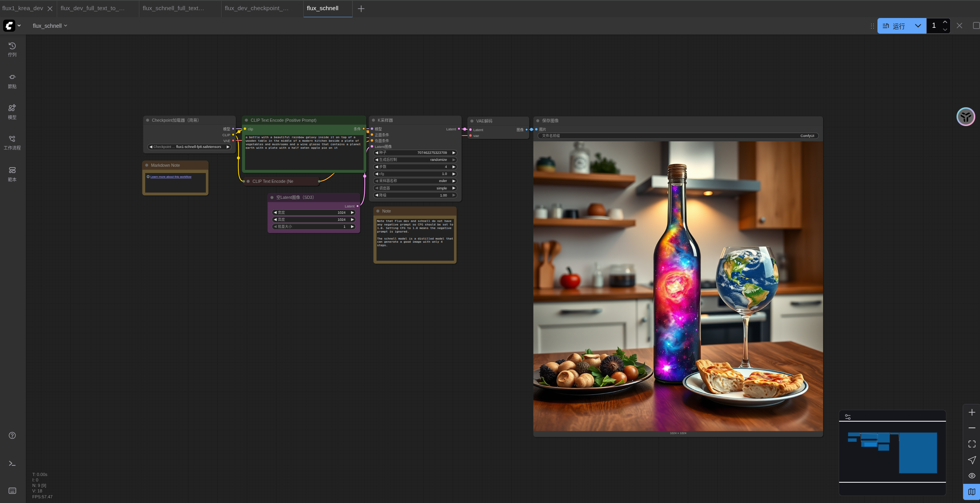Grab the run actionbar drag handle

point(872,26)
